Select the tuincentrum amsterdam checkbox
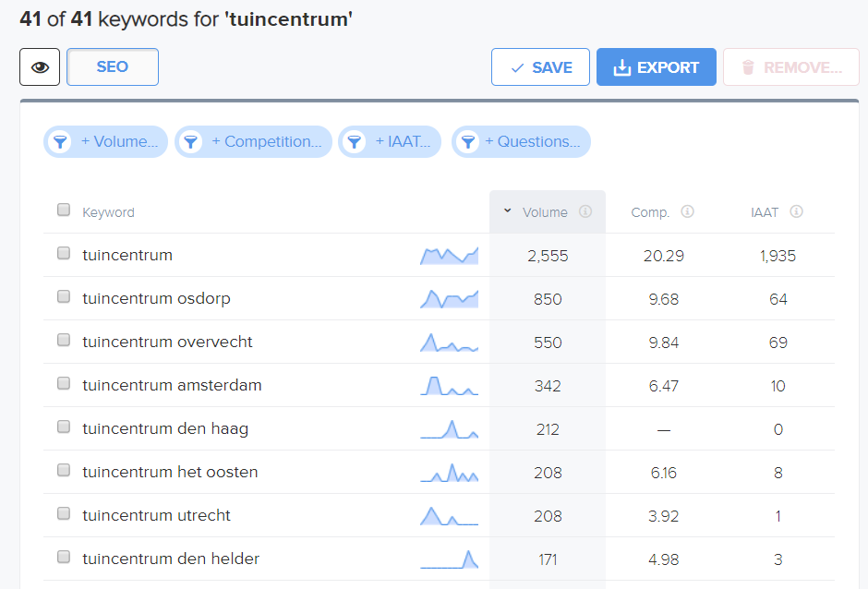Image resolution: width=868 pixels, height=589 pixels. tap(64, 383)
